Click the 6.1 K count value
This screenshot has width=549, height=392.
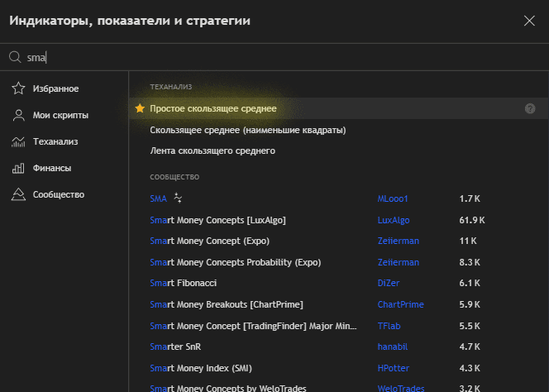click(x=470, y=283)
